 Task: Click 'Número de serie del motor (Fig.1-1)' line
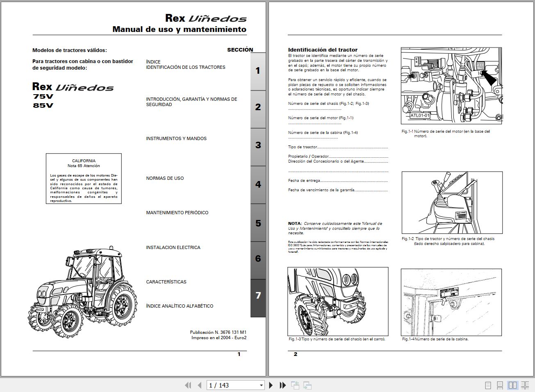[321, 118]
